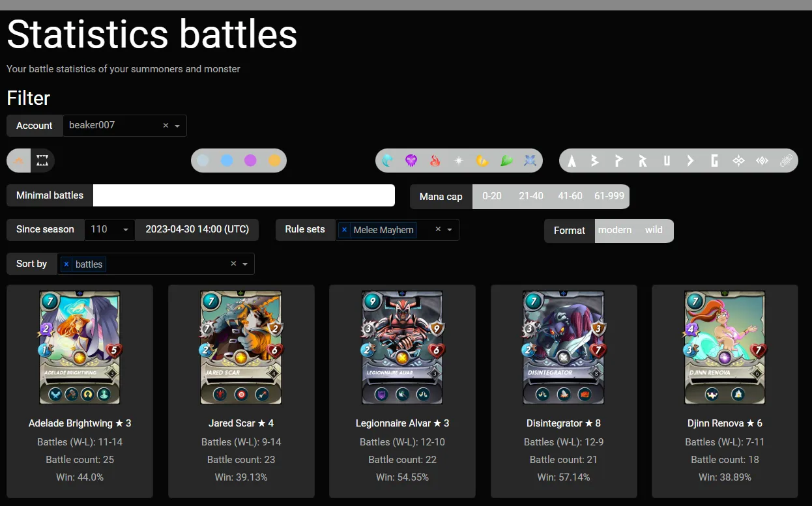Filter by Dice edition chevron rune icon

(690, 161)
